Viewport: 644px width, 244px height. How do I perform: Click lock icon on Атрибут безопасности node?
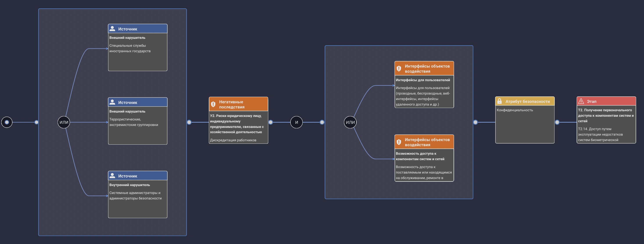[499, 101]
